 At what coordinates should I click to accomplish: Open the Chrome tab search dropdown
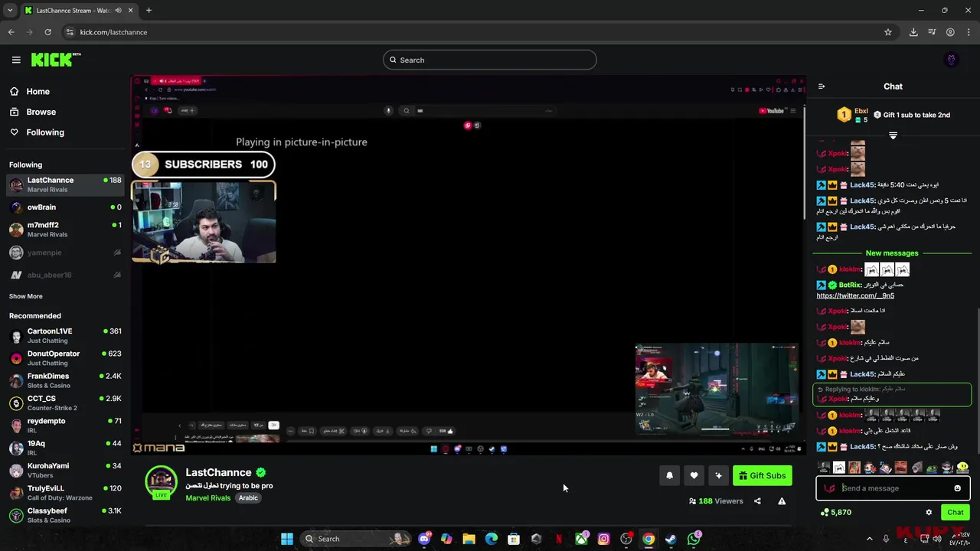10,11
